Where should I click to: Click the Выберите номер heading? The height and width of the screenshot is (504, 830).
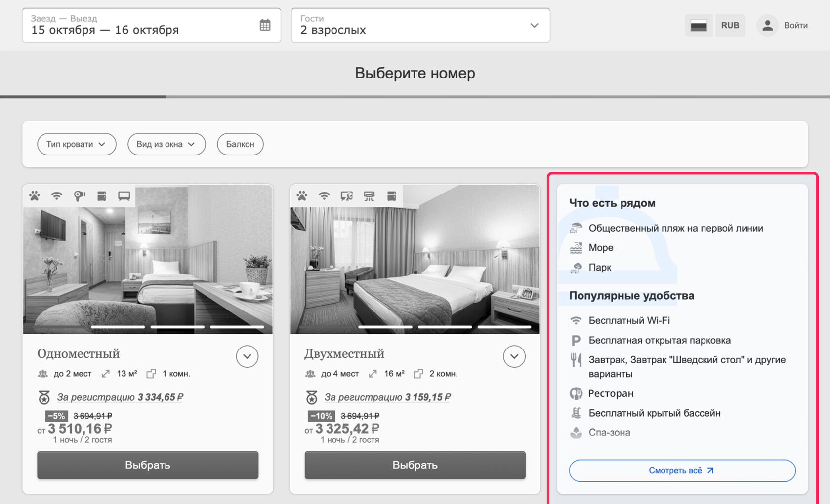(415, 73)
